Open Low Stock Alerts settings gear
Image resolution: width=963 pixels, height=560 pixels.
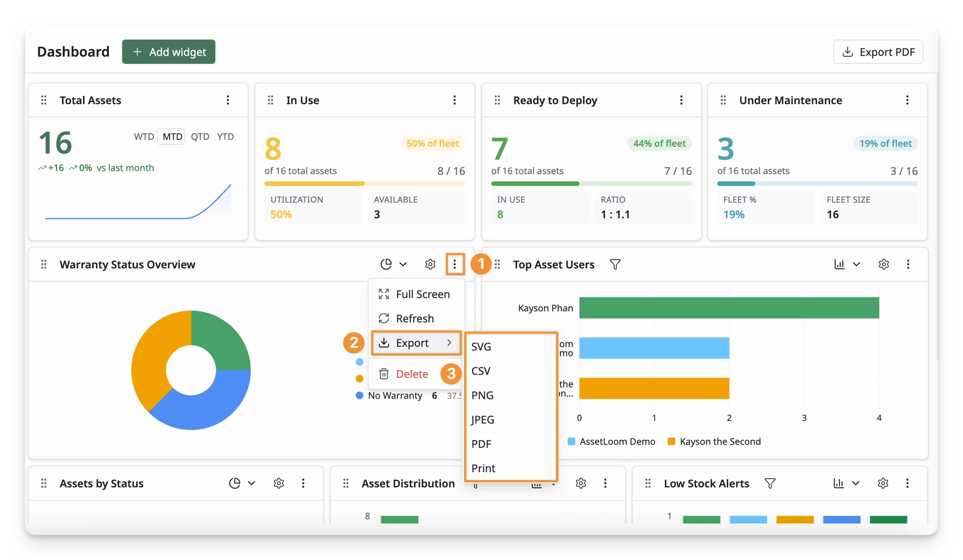883,483
